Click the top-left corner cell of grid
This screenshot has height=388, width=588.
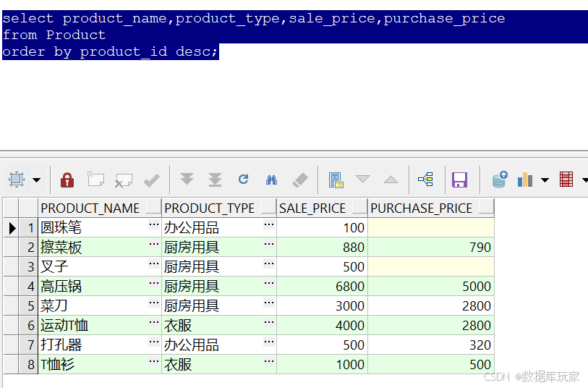pyautogui.click(x=12, y=208)
